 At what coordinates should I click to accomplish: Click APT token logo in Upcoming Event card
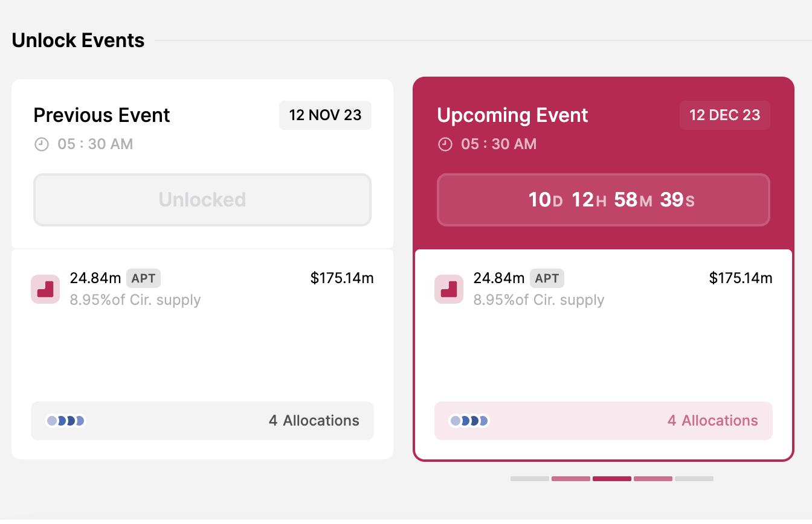point(449,289)
